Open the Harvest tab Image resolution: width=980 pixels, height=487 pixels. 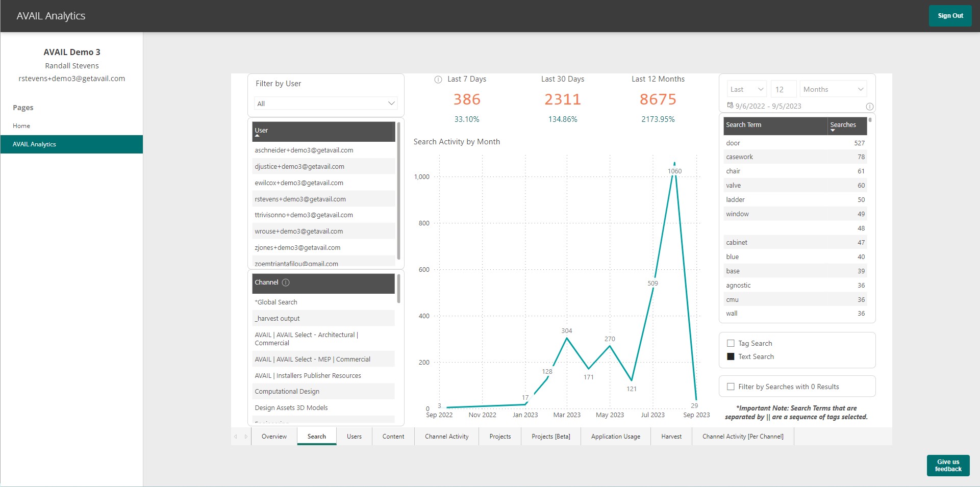pyautogui.click(x=671, y=437)
